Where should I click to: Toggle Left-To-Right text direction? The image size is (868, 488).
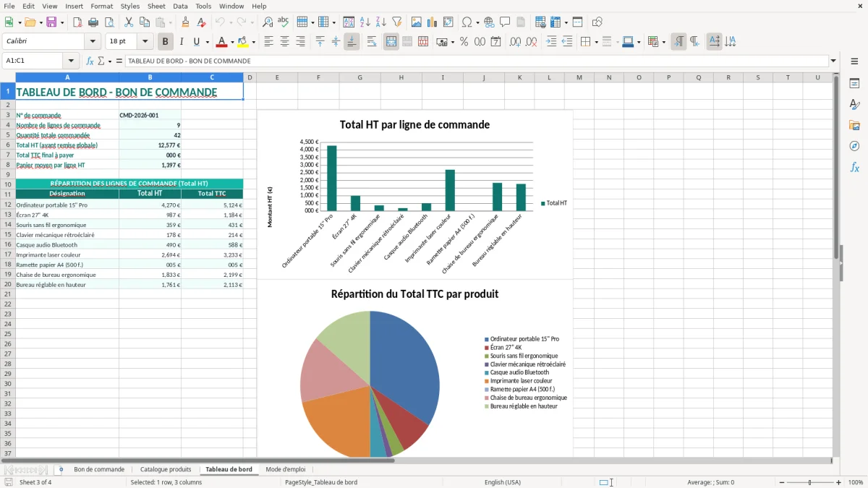click(678, 42)
